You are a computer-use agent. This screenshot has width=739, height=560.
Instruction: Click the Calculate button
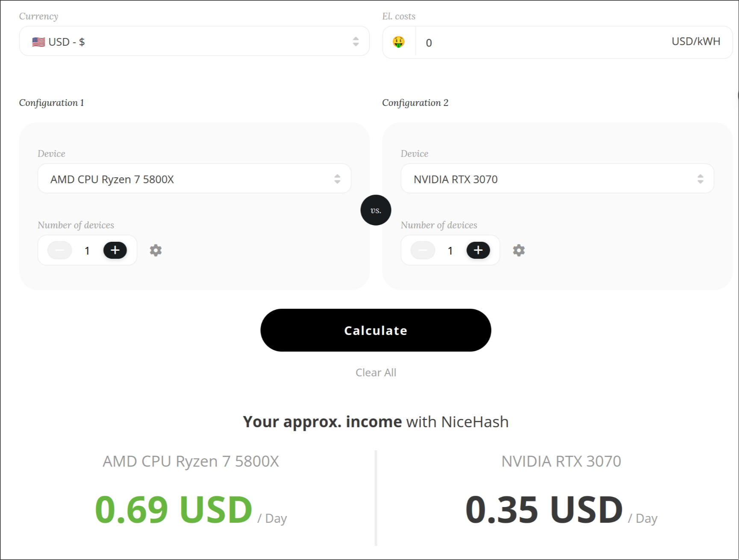[376, 330]
